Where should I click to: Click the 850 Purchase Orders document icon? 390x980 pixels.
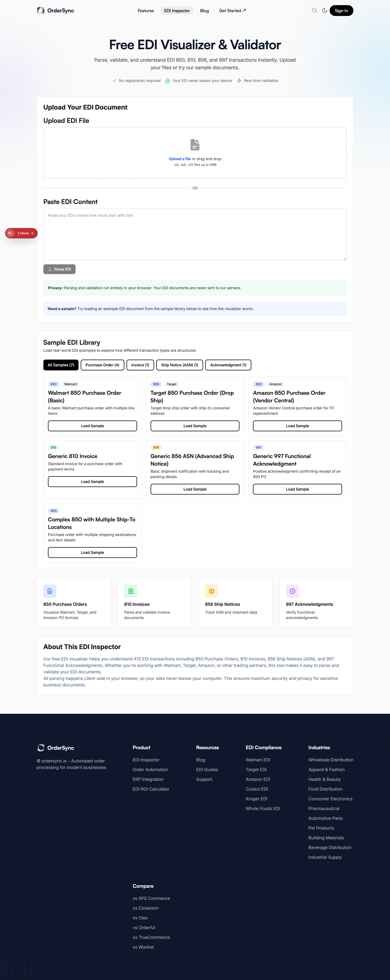[x=50, y=591]
